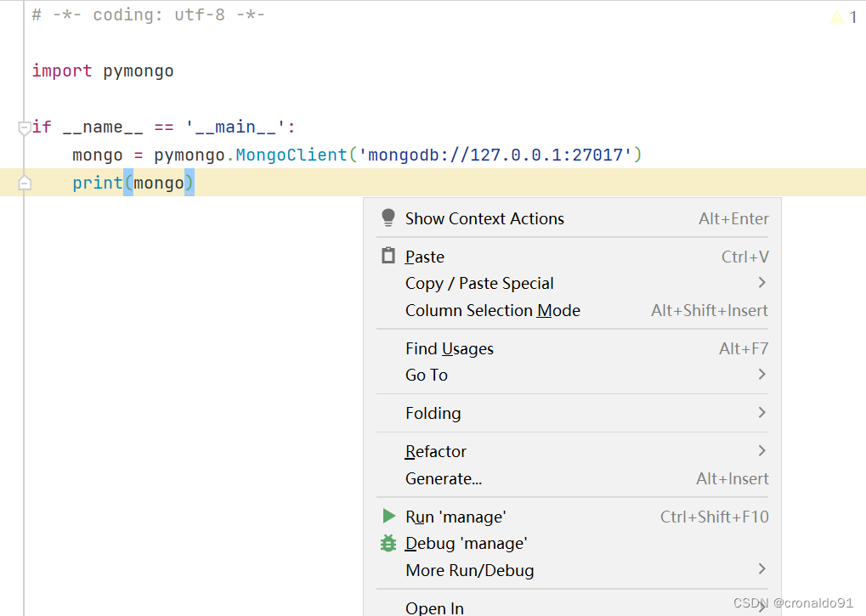866x616 pixels.
Task: Click the '__main__' string literal
Action: [x=235, y=127]
